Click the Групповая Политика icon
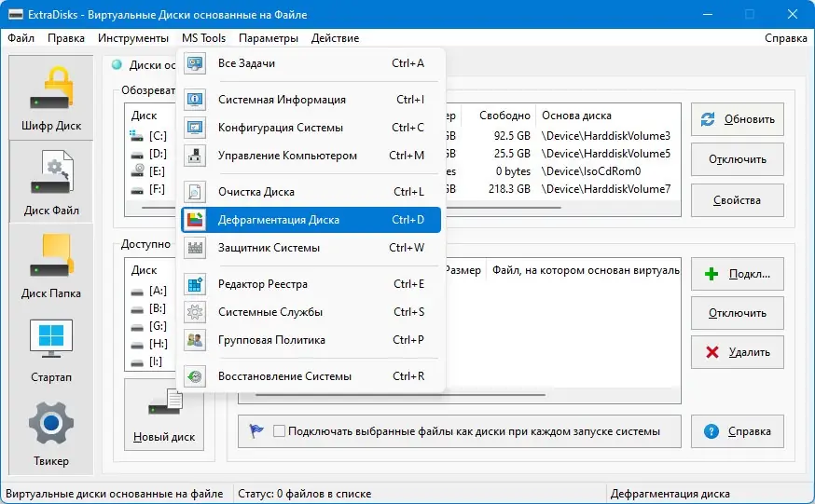815x504 pixels. (x=195, y=340)
